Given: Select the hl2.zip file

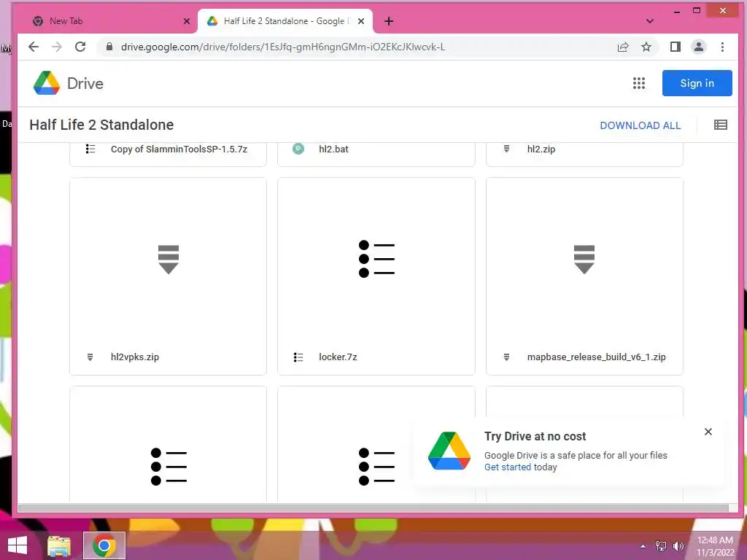Looking at the screenshot, I should pyautogui.click(x=541, y=149).
